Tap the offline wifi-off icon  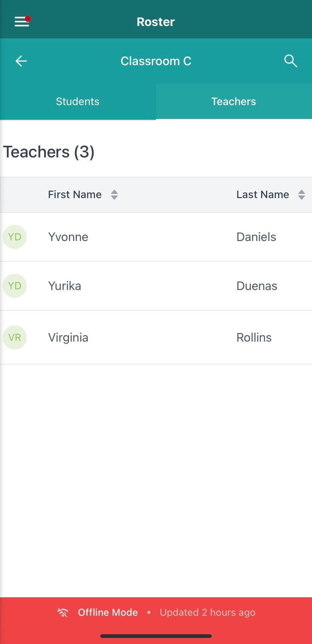point(63,613)
